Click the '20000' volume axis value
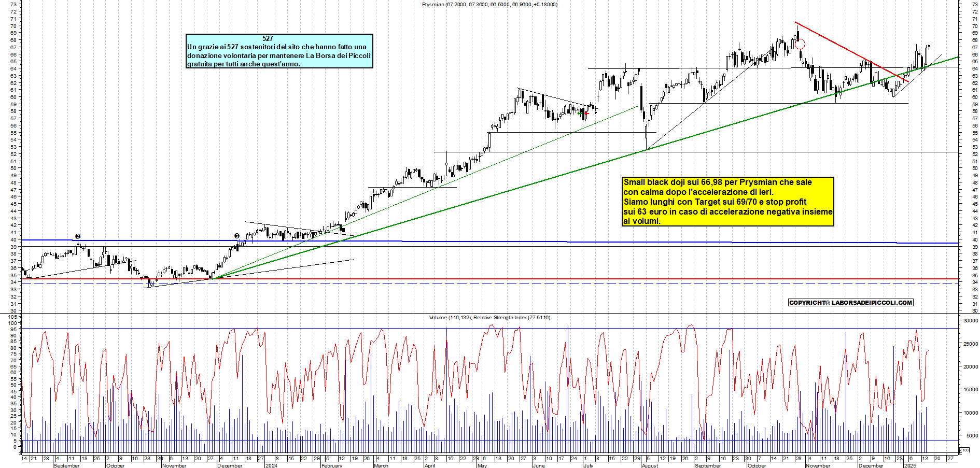 (x=970, y=367)
